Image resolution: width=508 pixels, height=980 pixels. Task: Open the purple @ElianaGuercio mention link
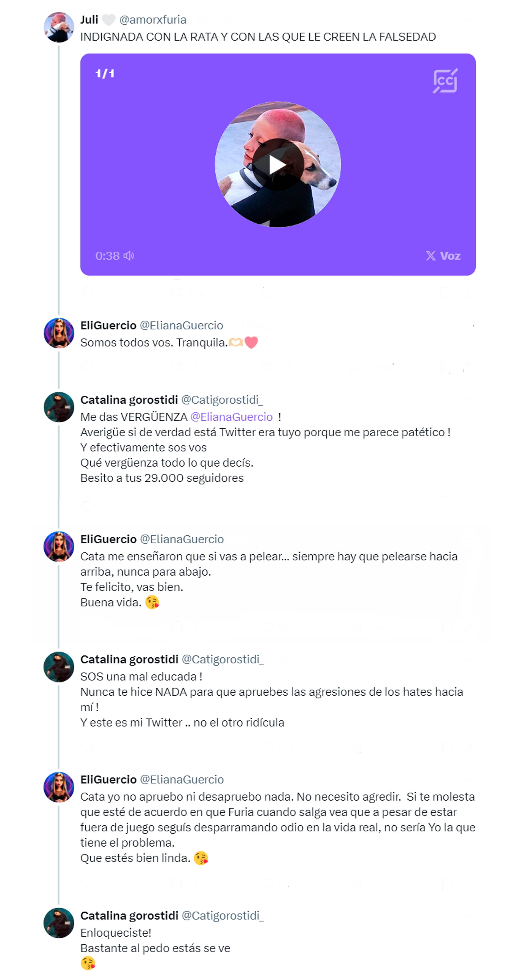click(x=231, y=417)
